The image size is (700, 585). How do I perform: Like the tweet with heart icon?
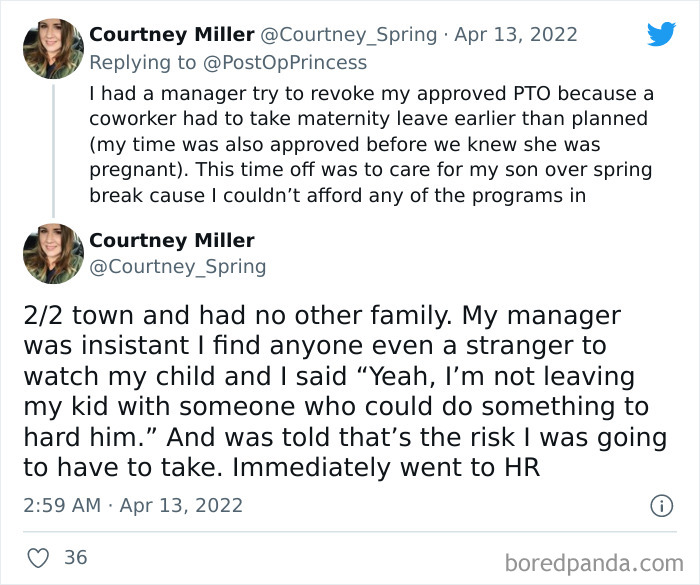click(39, 557)
